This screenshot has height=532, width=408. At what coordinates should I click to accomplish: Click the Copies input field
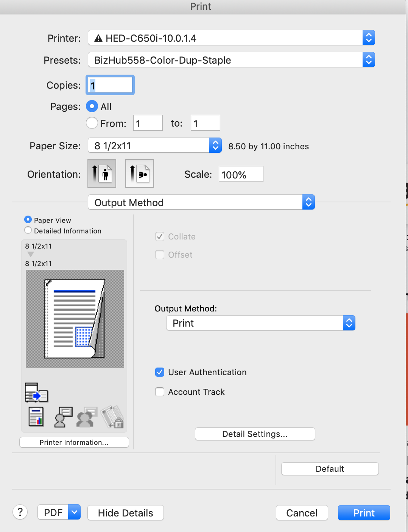point(110,85)
